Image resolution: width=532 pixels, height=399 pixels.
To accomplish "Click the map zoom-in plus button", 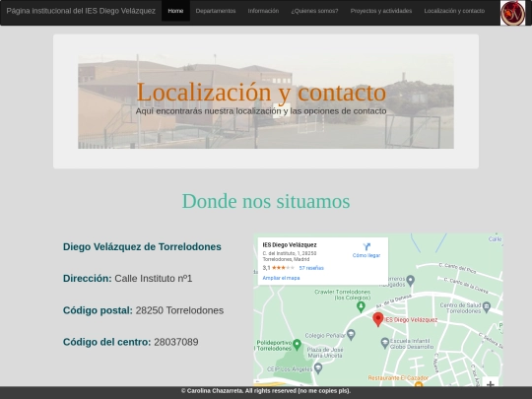I will (491, 384).
